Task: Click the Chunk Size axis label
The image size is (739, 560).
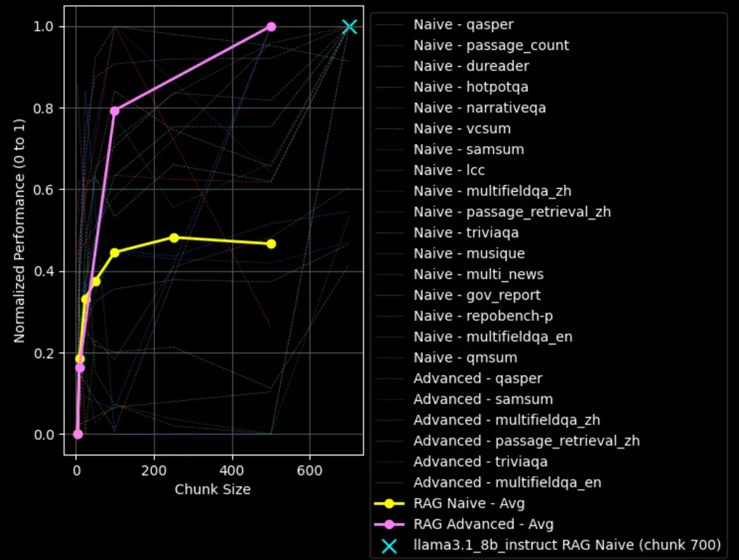Action: click(213, 490)
